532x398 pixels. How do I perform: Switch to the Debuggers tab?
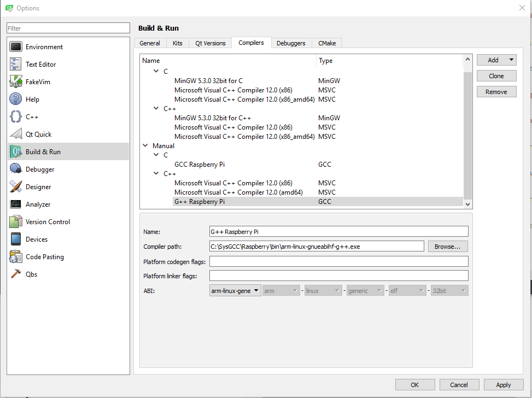(291, 43)
